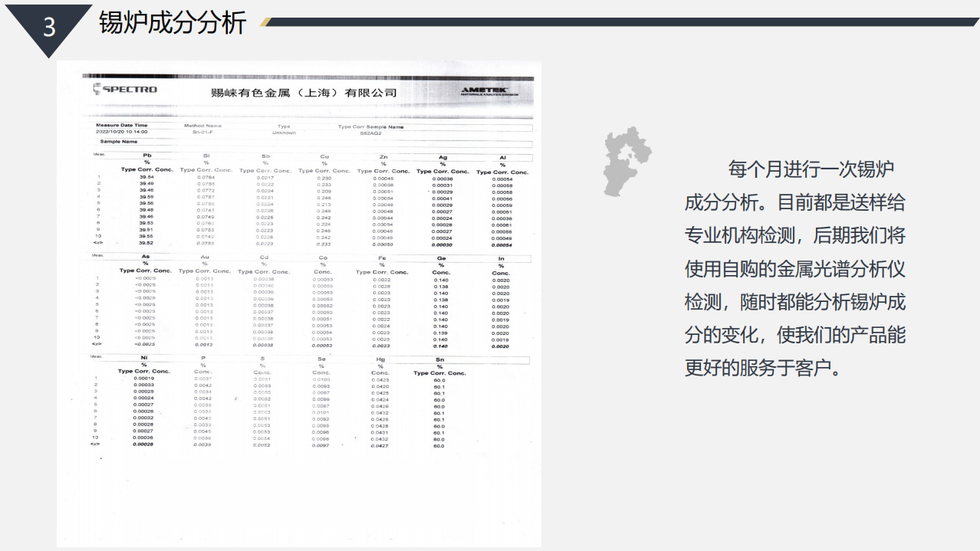980x551 pixels.
Task: Select the Sn column header
Action: pyautogui.click(x=439, y=359)
